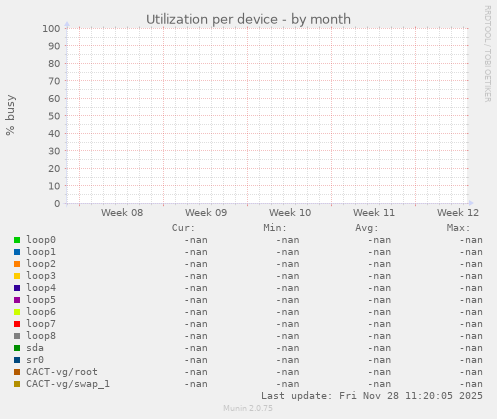The image size is (497, 419).
Task: Click the loop5 magenta color swatch
Action: coord(17,300)
